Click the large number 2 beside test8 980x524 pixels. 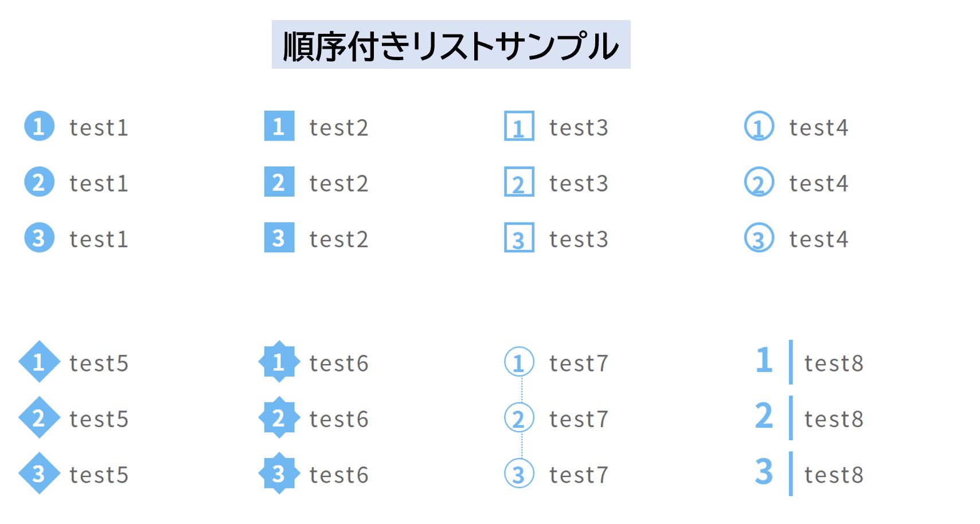[764, 416]
